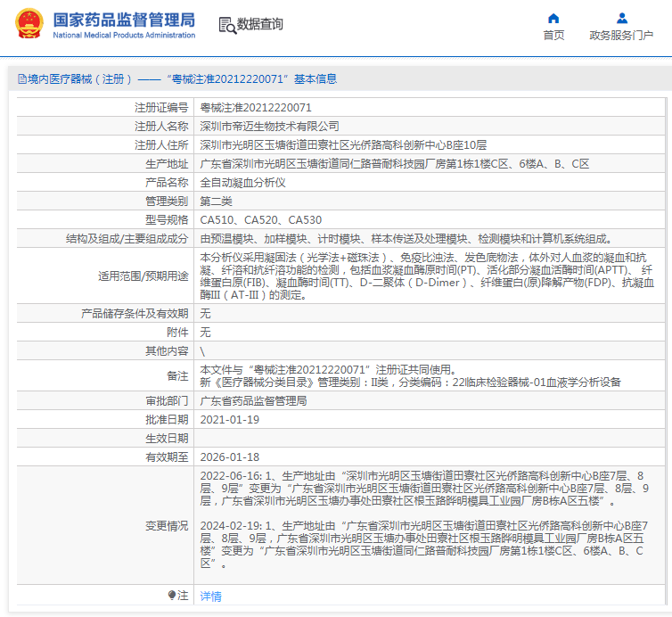Select management category 第二类
This screenshot has height=617, width=672.
(216, 202)
